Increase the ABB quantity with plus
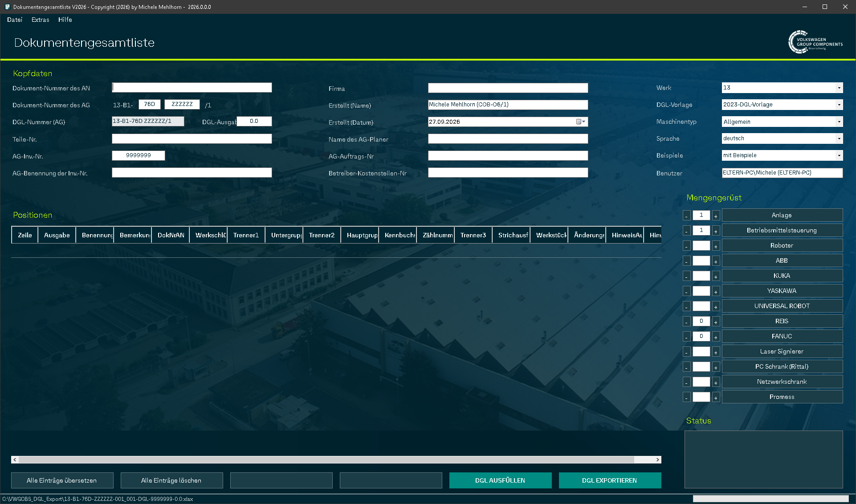 [x=716, y=261]
